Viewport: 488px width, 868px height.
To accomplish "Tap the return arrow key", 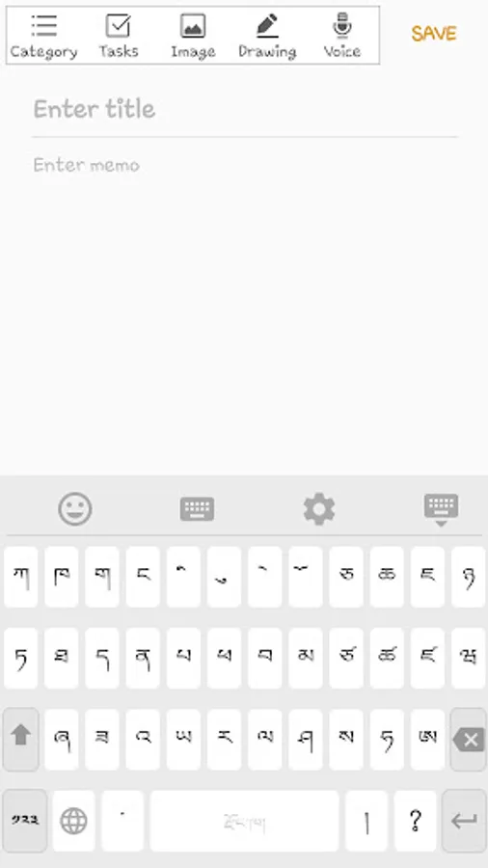I will pos(464,821).
